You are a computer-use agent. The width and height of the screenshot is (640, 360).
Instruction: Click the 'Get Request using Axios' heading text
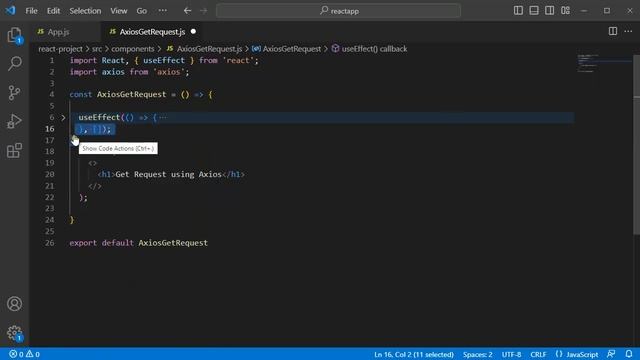168,175
